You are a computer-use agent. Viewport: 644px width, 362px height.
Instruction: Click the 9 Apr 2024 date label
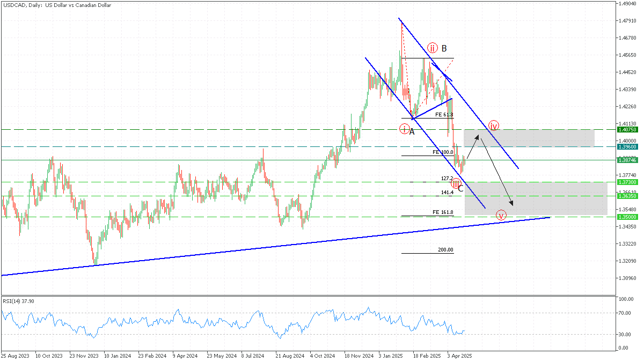(x=185, y=356)
